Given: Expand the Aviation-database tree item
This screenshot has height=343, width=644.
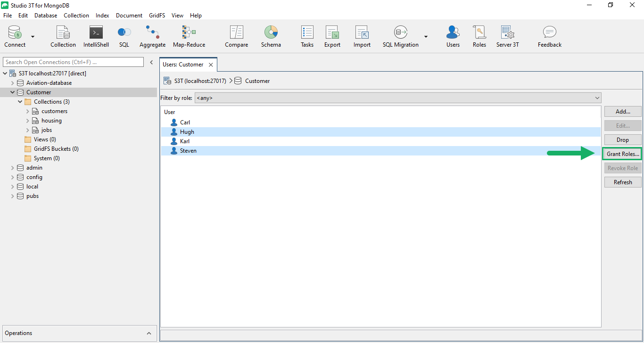Looking at the screenshot, I should (x=13, y=82).
